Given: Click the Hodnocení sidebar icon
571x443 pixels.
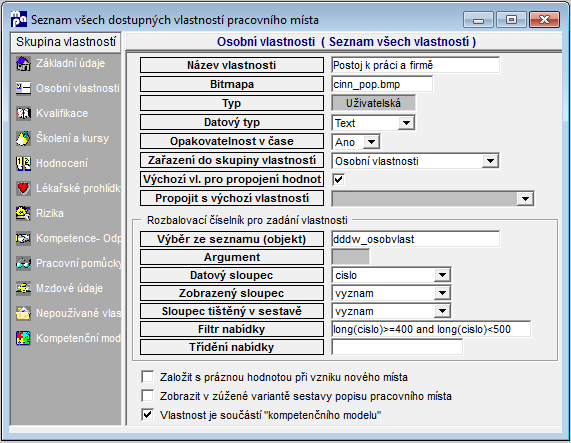Looking at the screenshot, I should click(23, 163).
